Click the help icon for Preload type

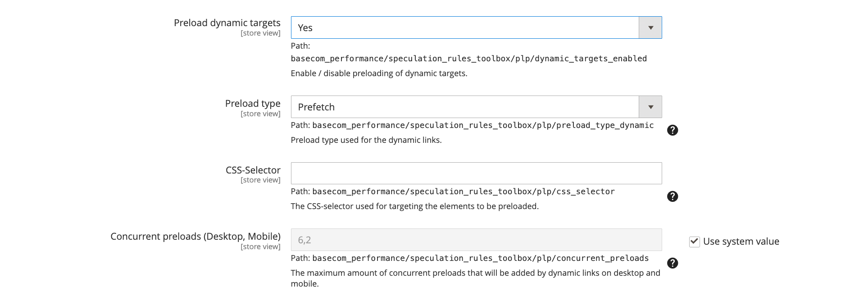(672, 130)
